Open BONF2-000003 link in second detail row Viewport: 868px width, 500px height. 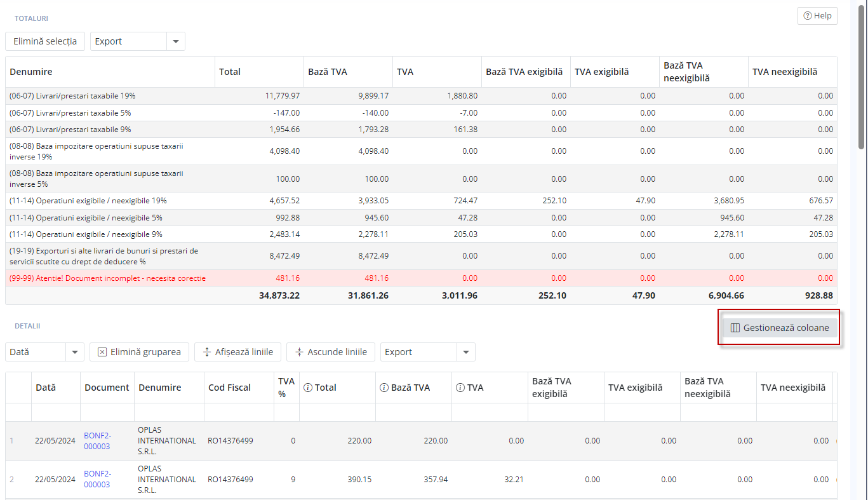pyautogui.click(x=97, y=479)
